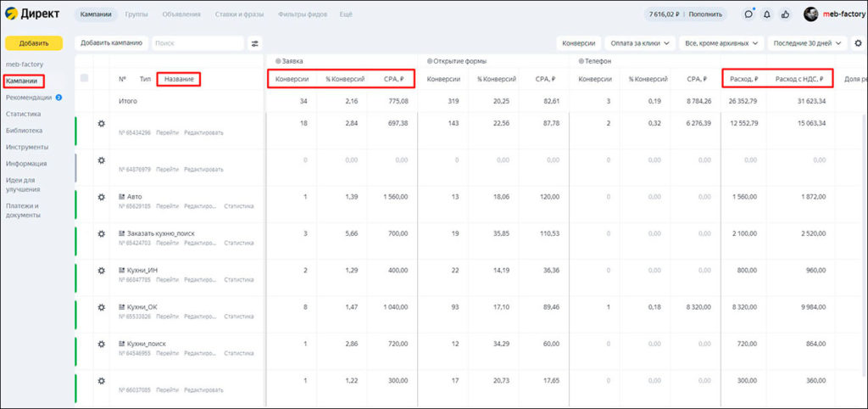Sort by Заявка CPA, ₽ column header
Image resolution: width=868 pixels, height=409 pixels.
coord(394,79)
